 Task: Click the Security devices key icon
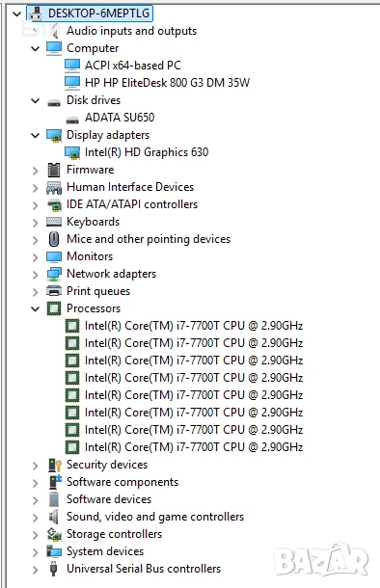coord(55,465)
